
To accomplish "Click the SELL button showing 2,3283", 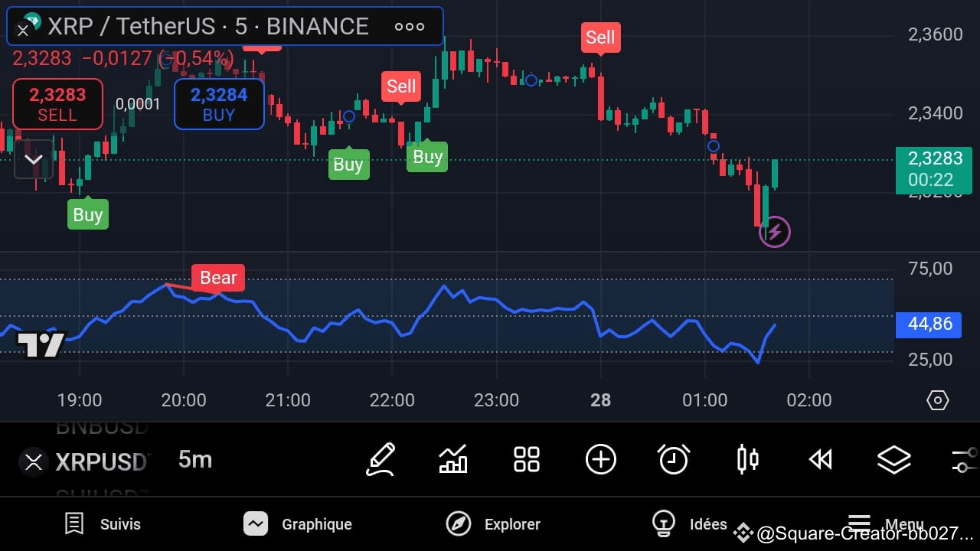I will click(x=57, y=104).
